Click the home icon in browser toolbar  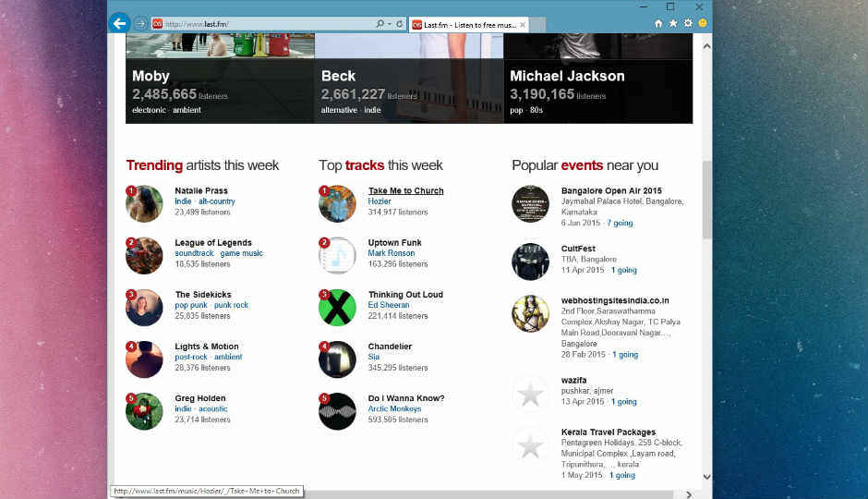(658, 23)
